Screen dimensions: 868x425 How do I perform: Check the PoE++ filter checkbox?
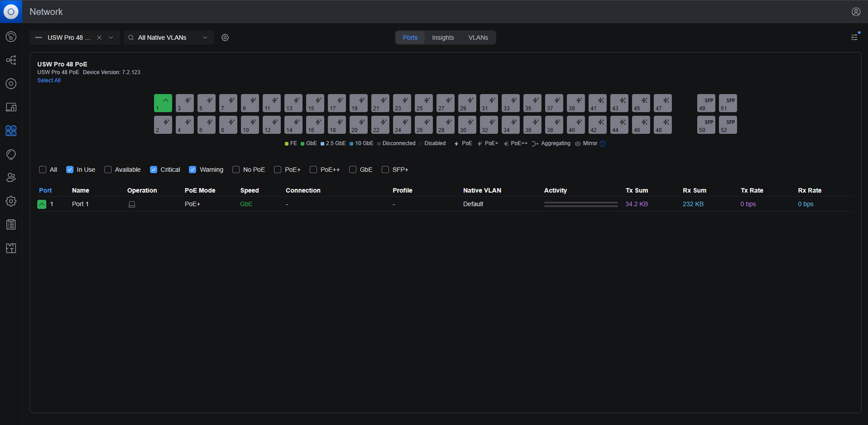(314, 170)
